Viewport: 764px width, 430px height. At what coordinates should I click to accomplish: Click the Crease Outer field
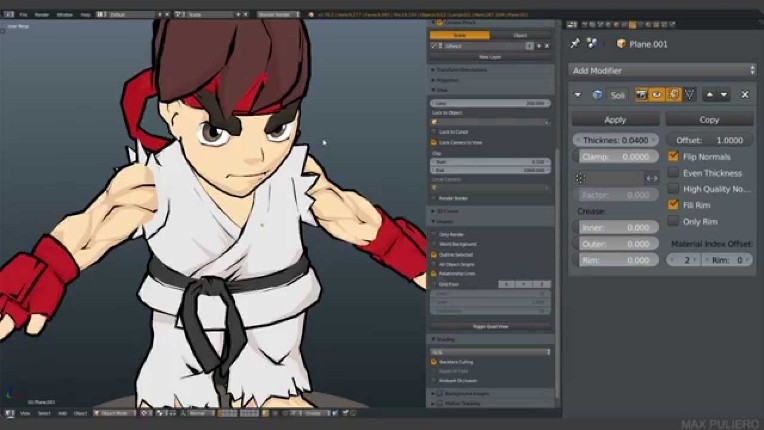click(615, 244)
